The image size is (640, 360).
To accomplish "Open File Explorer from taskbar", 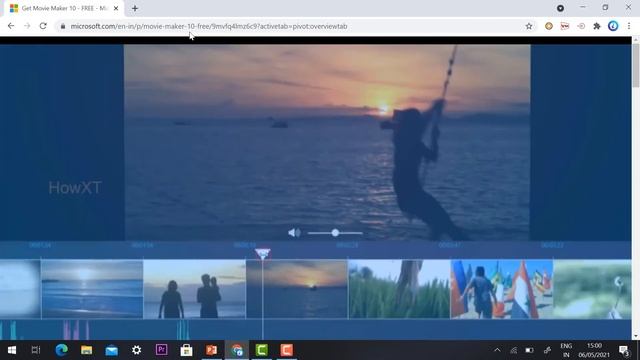I will [87, 350].
